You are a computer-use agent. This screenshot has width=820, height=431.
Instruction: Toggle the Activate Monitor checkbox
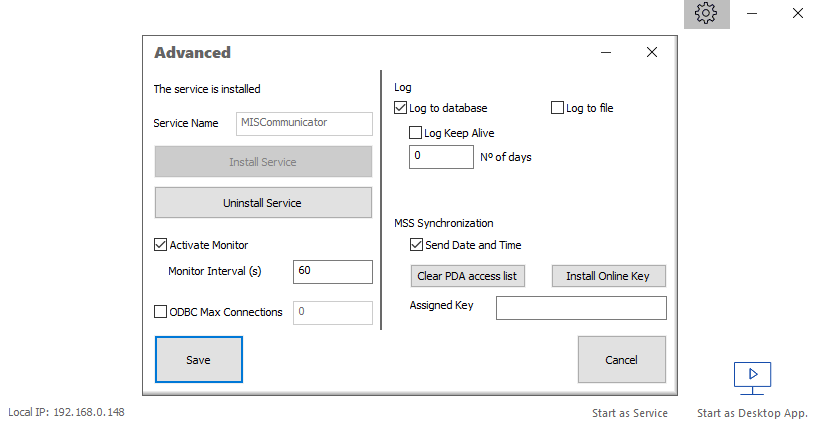click(x=161, y=244)
